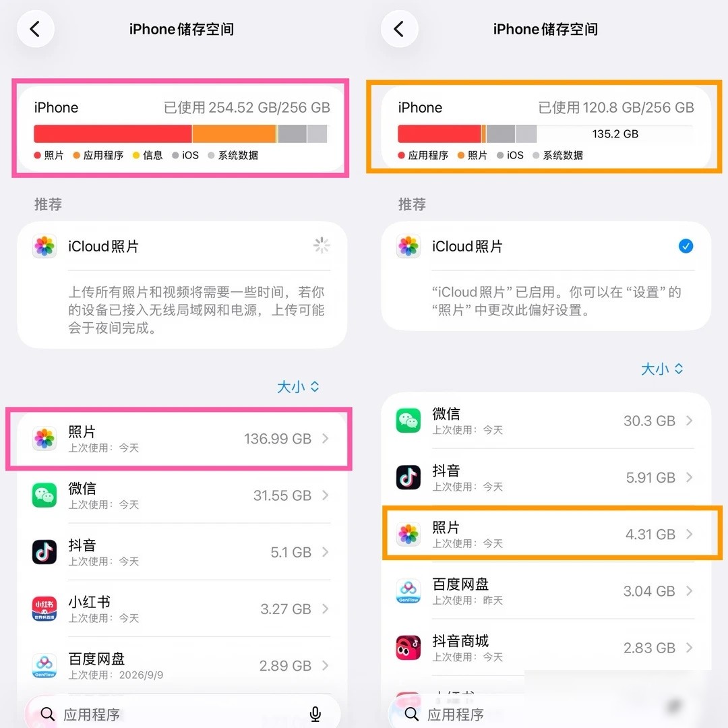Open the right 大小 sort dropdown
The height and width of the screenshot is (728, 728).
click(x=662, y=369)
